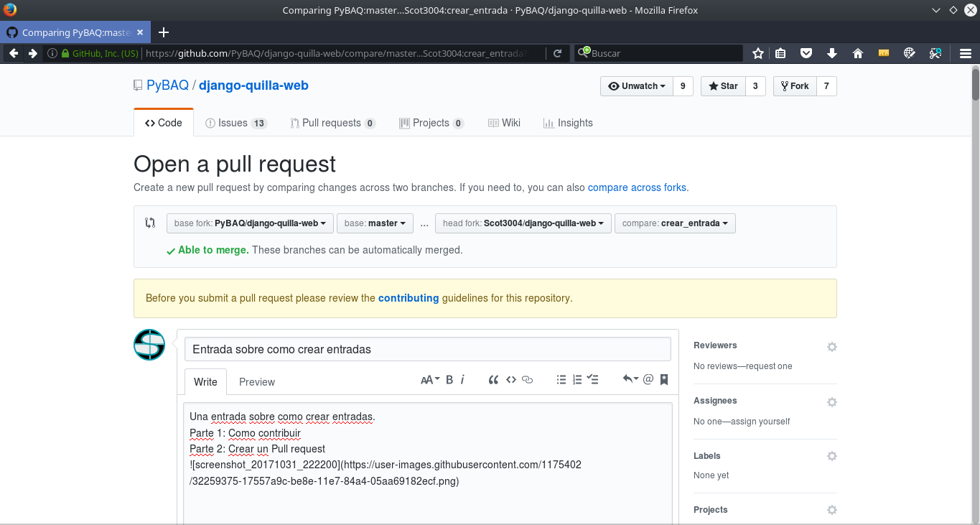Viewport: 980px width, 525px height.
Task: Click the switch base and head icon
Action: coord(150,223)
